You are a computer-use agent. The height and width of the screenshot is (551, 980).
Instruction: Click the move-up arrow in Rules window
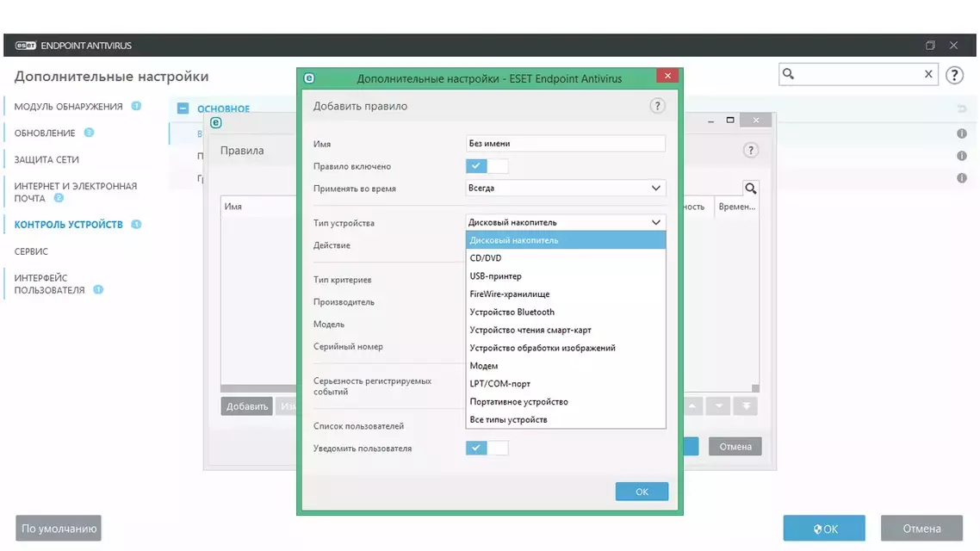(x=692, y=406)
